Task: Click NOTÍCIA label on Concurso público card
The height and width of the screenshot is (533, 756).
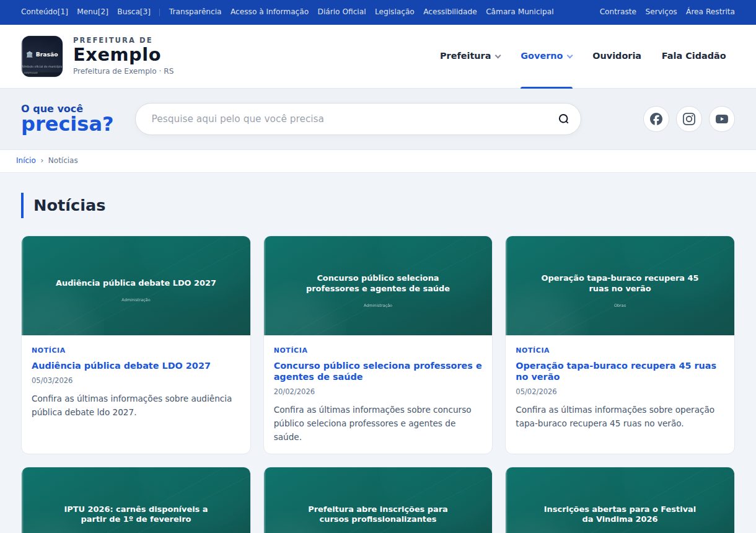Action: [291, 350]
